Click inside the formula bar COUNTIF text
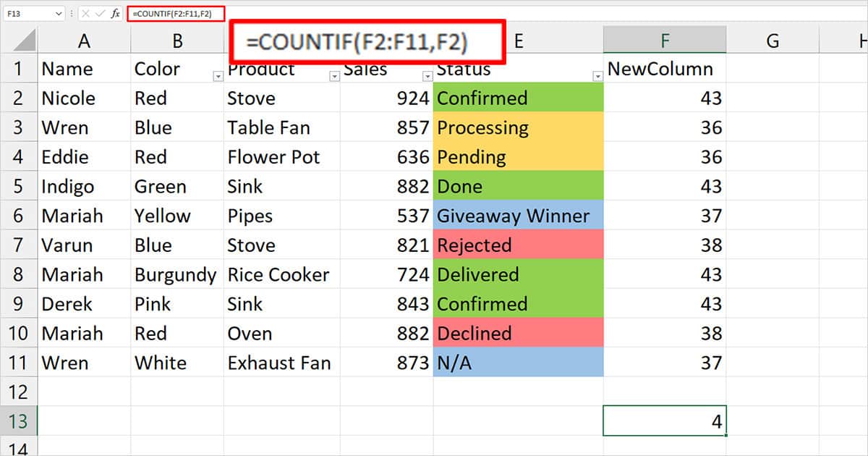Image resolution: width=868 pixels, height=456 pixels. coord(171,14)
